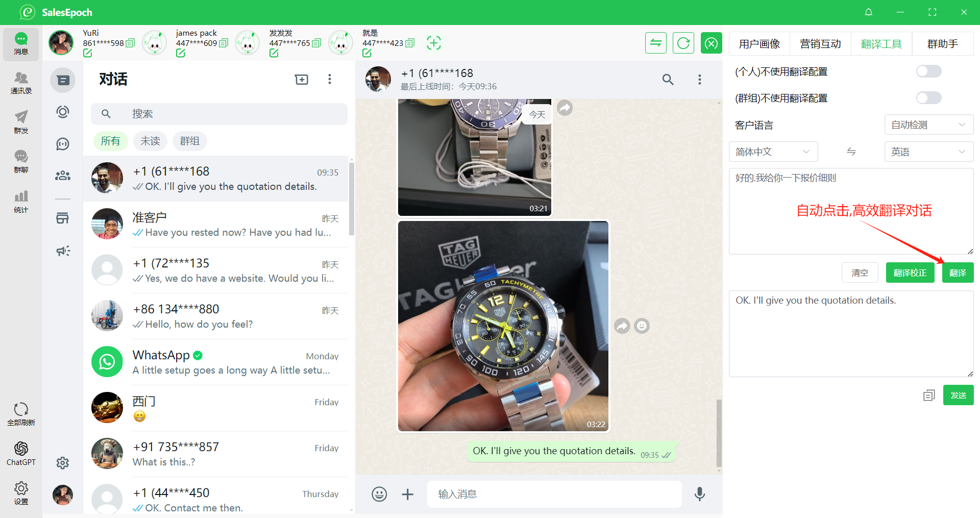Open the 统计 statistics sidebar icon

point(21,202)
